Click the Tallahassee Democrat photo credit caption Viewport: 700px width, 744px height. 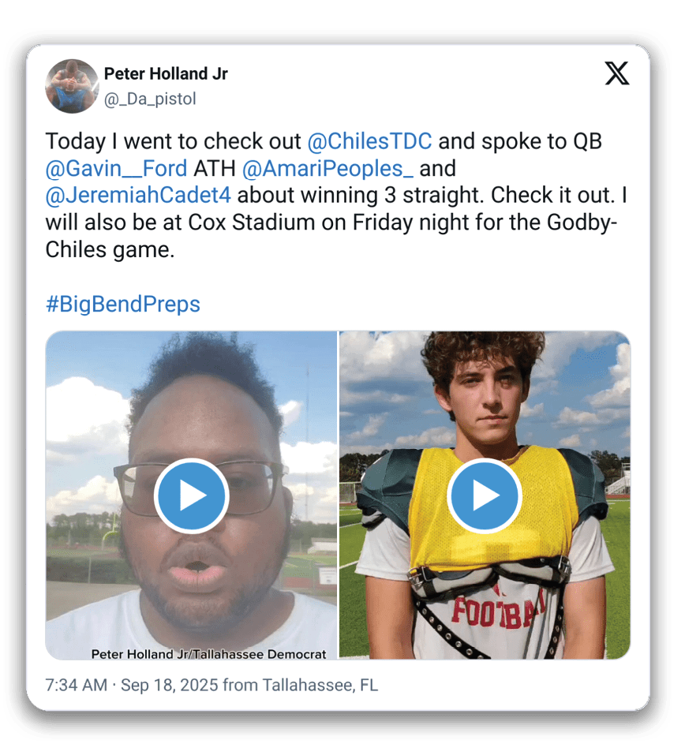click(x=208, y=654)
